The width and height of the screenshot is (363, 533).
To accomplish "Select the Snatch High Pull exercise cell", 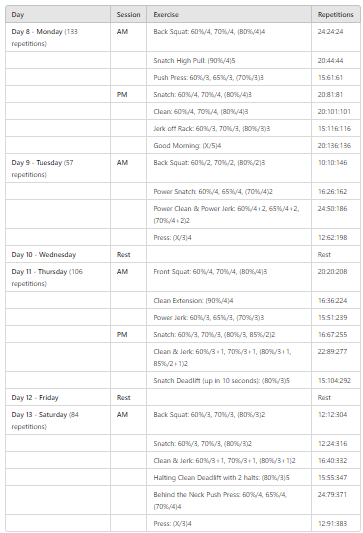I will [229, 61].
